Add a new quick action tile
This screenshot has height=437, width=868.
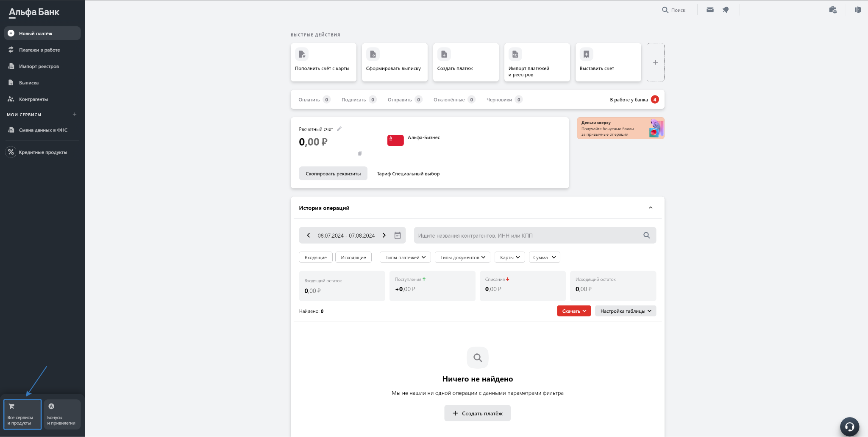tap(655, 62)
